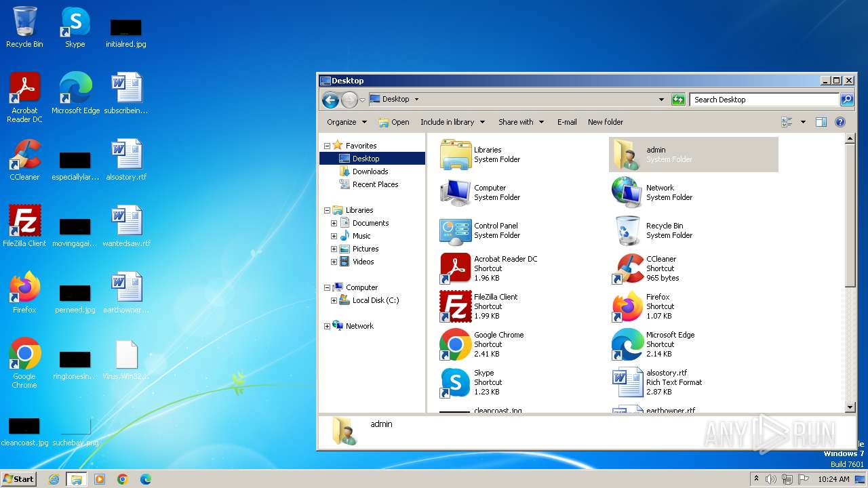Open the Acrobat Reader DC desktop shortcut
The height and width of the screenshot is (488, 868).
[24, 96]
